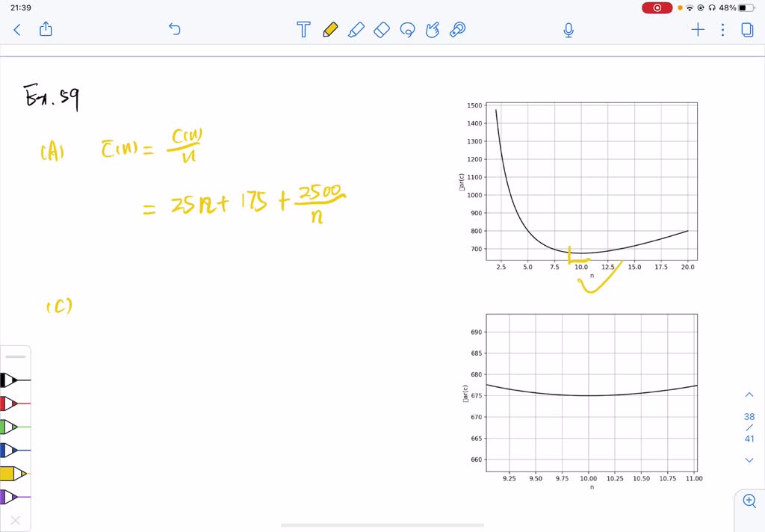This screenshot has height=532, width=765.
Task: Open the plus add-content menu
Action: click(x=698, y=30)
